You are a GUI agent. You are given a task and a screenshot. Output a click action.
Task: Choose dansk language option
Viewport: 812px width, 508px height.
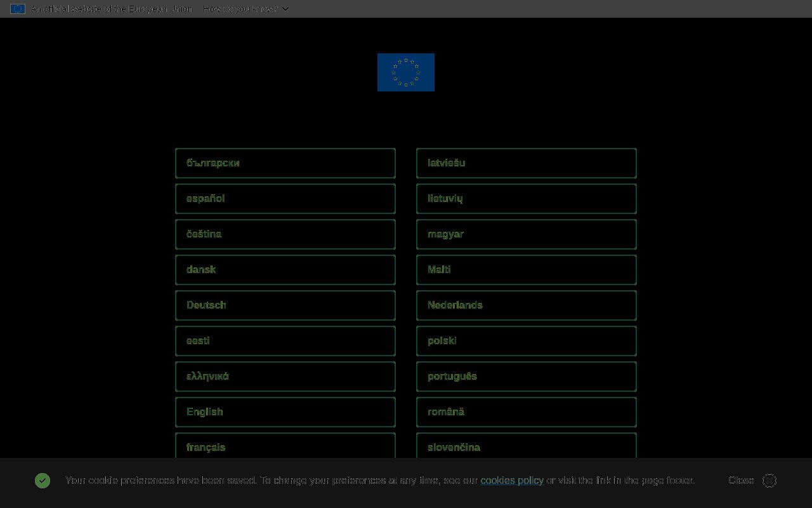click(285, 270)
